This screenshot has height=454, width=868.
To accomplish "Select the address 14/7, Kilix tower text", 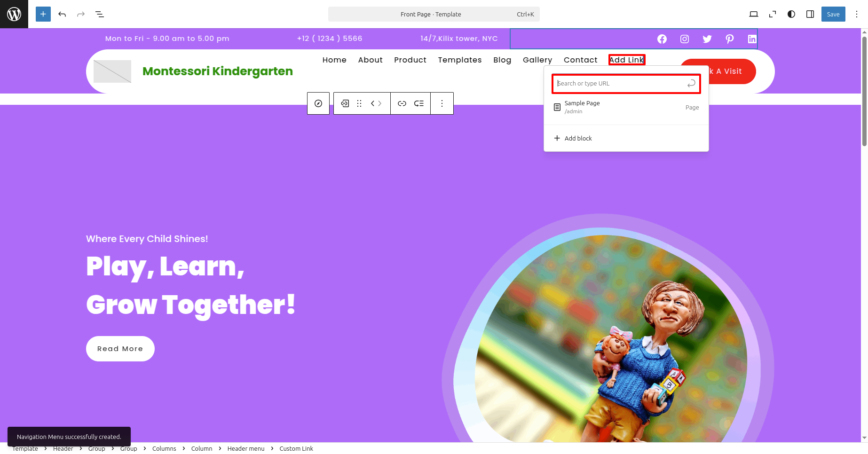I will [459, 39].
